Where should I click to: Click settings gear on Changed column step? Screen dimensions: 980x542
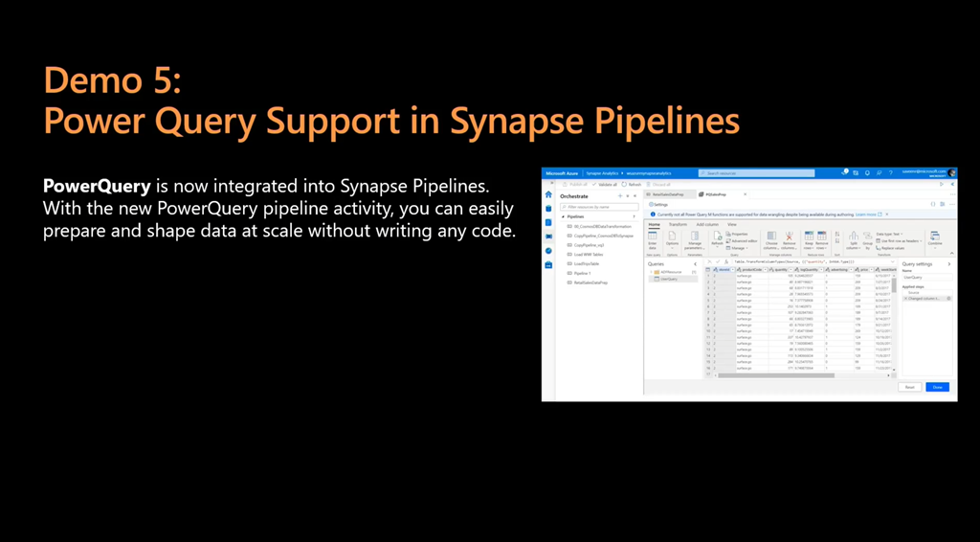[x=948, y=298]
